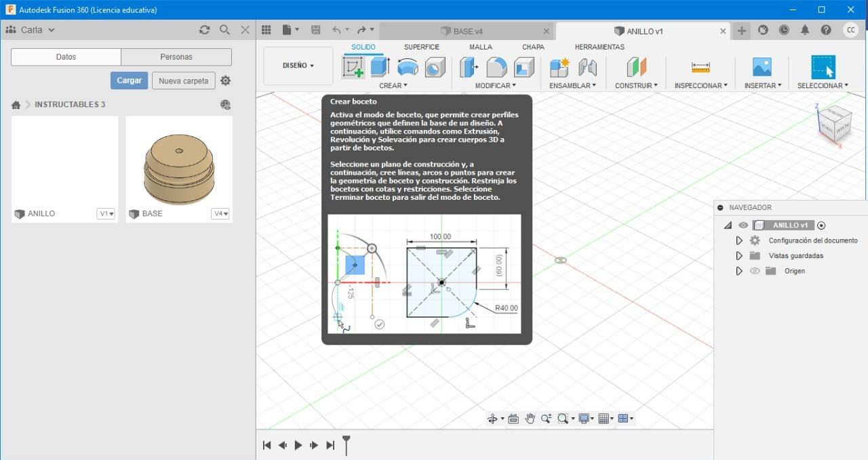Image resolution: width=868 pixels, height=460 pixels.
Task: Switch to the MALLA tab
Action: (481, 47)
